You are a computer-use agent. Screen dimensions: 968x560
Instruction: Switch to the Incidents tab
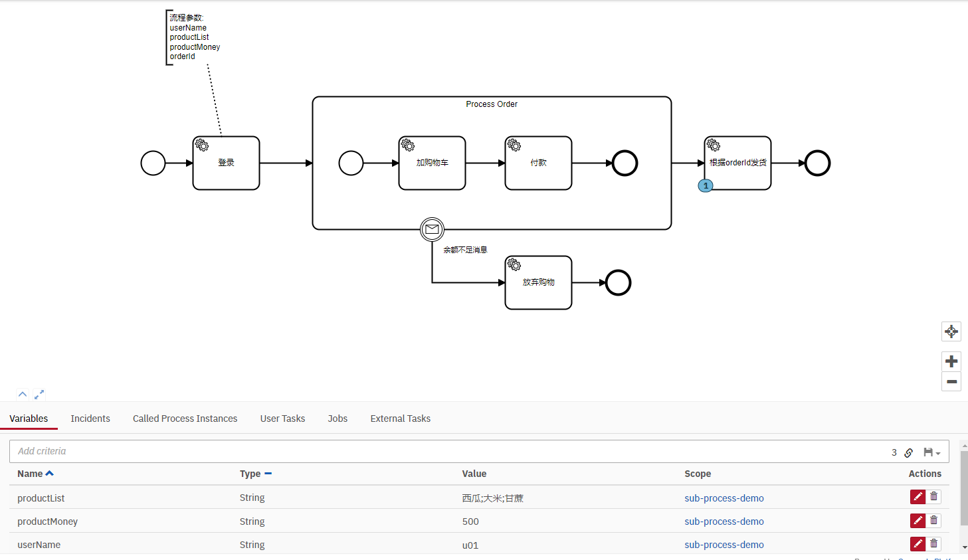tap(90, 419)
